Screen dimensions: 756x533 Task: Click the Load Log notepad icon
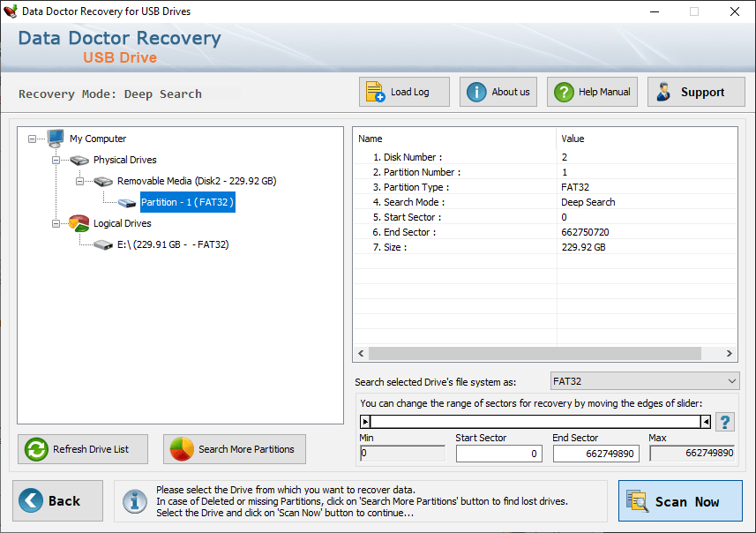pos(375,92)
